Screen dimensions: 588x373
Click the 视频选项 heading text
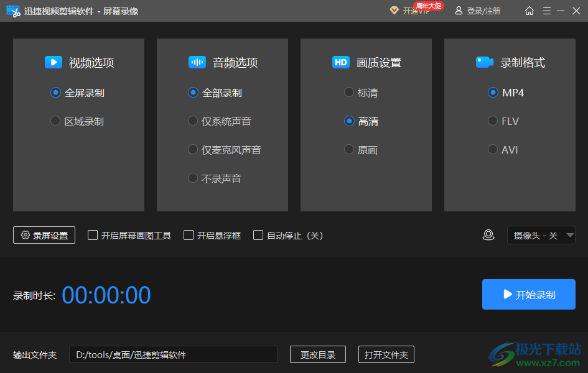click(x=91, y=63)
